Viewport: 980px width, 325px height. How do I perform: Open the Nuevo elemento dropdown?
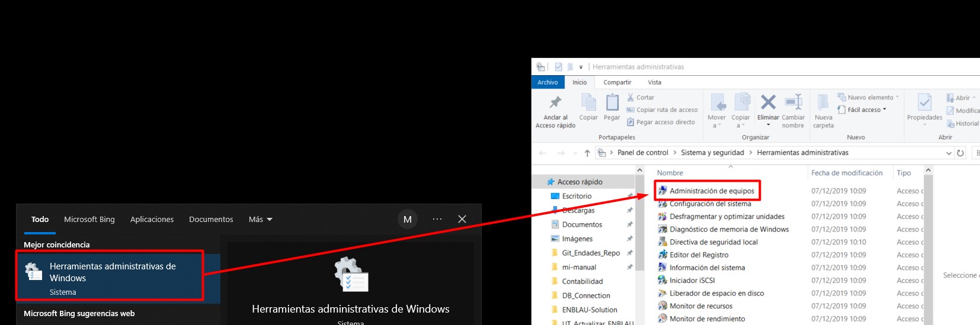pos(868,98)
